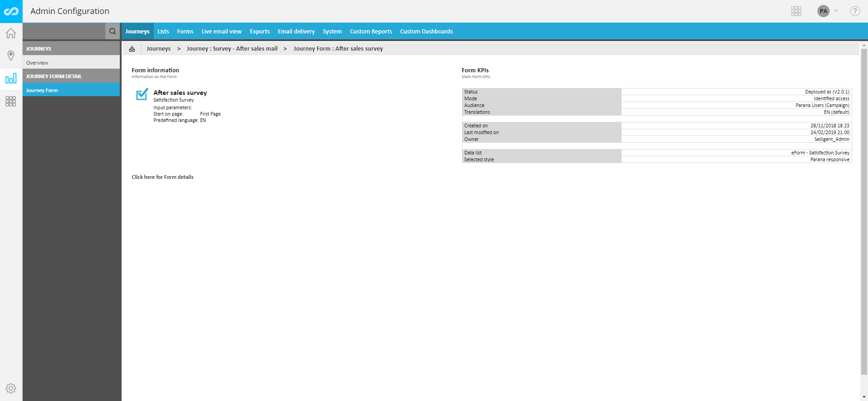Image resolution: width=868 pixels, height=401 pixels.
Task: Open the Home icon in sidebar
Action: (11, 33)
